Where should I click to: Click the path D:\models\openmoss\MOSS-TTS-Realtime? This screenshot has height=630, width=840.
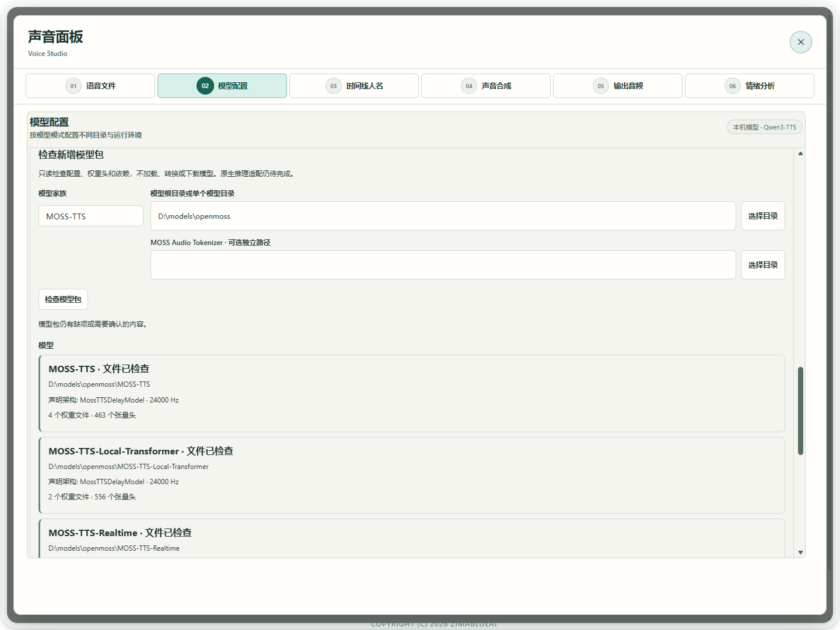[114, 548]
